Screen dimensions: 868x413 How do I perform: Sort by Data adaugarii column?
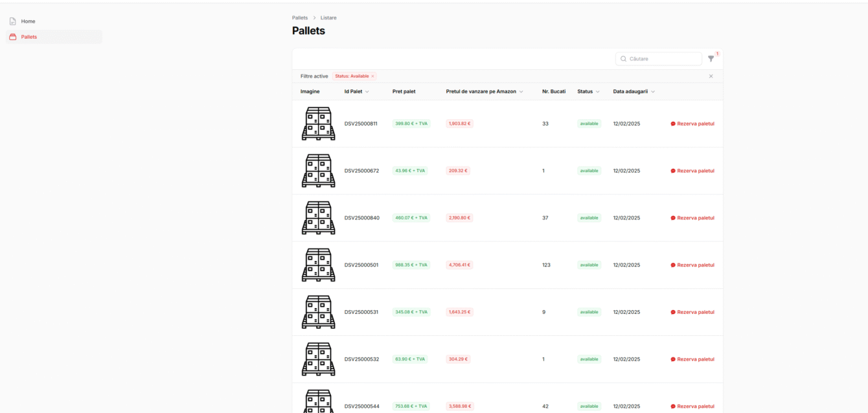click(634, 91)
